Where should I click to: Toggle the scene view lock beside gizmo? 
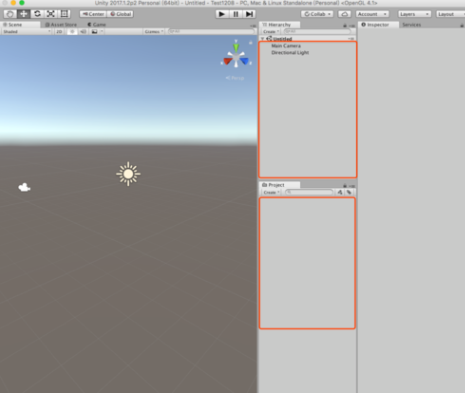(250, 42)
